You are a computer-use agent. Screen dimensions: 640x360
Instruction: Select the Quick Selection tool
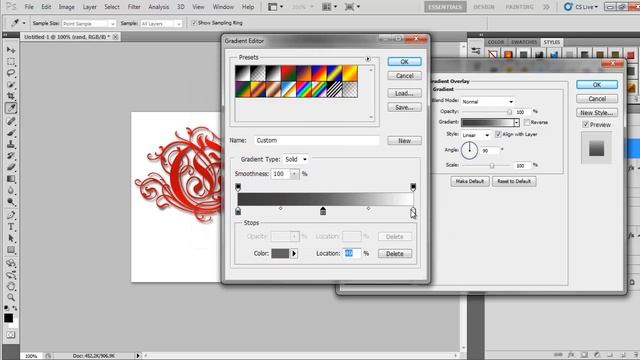11,85
